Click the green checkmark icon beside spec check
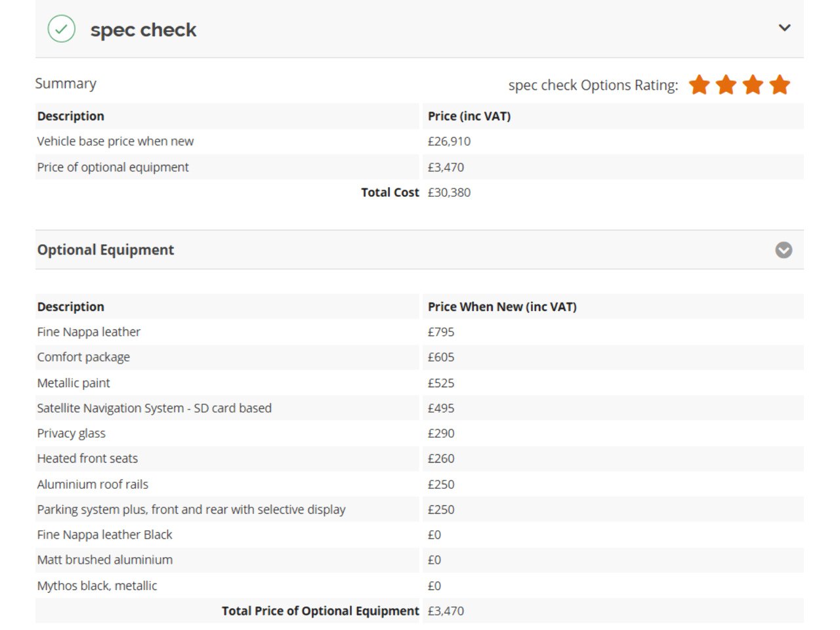This screenshot has width=840, height=630. (x=61, y=29)
